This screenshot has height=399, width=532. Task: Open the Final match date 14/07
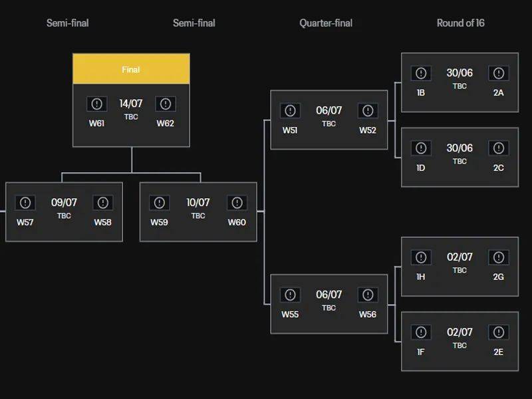(x=131, y=104)
